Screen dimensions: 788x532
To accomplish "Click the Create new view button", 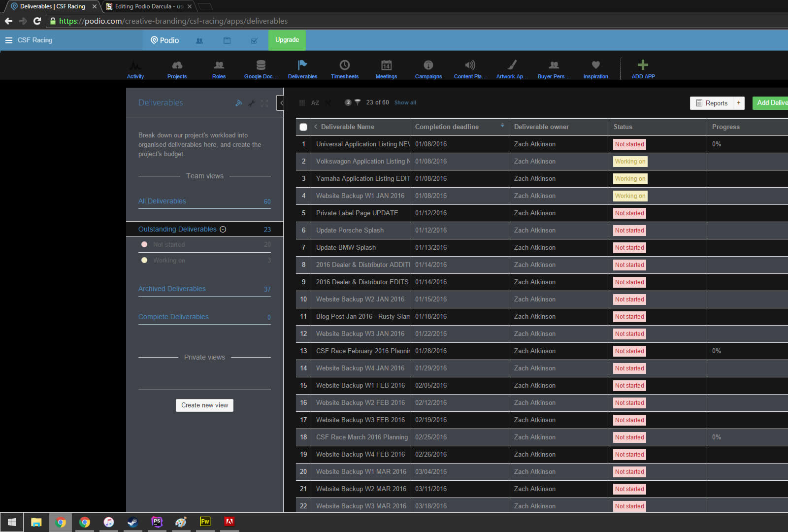I will (x=204, y=405).
